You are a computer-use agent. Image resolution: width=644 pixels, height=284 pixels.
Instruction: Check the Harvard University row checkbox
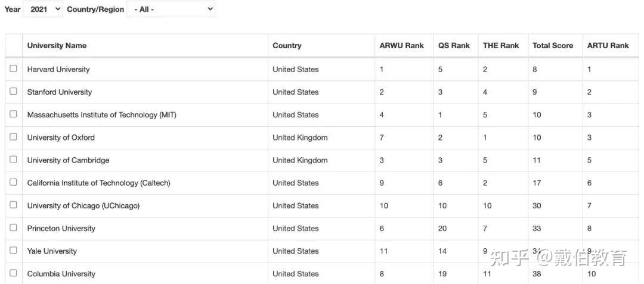tap(13, 68)
